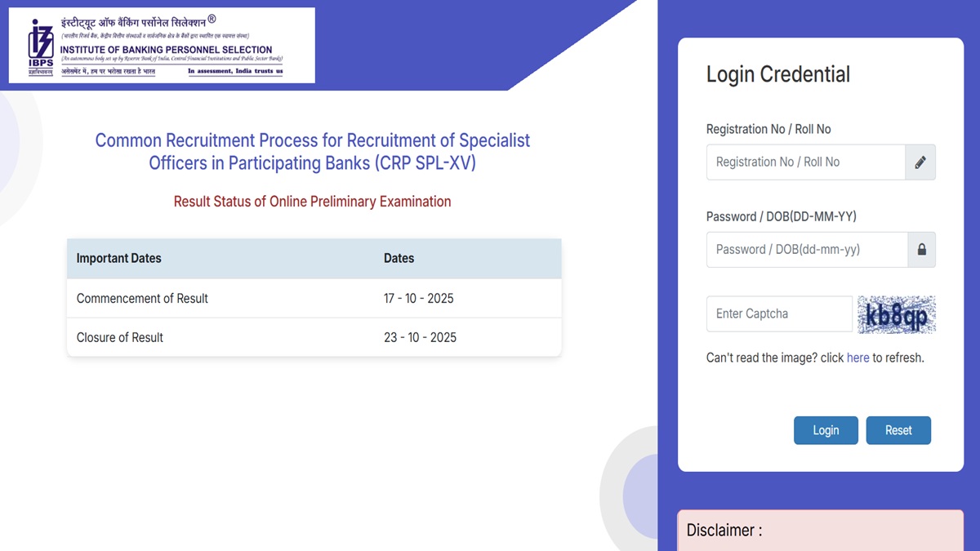
Task: Click the 17 - 10 - 2025 date cell
Action: (418, 299)
